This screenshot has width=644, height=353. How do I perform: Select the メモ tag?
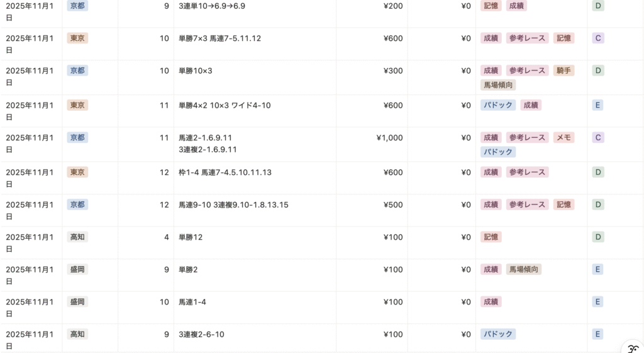click(563, 137)
